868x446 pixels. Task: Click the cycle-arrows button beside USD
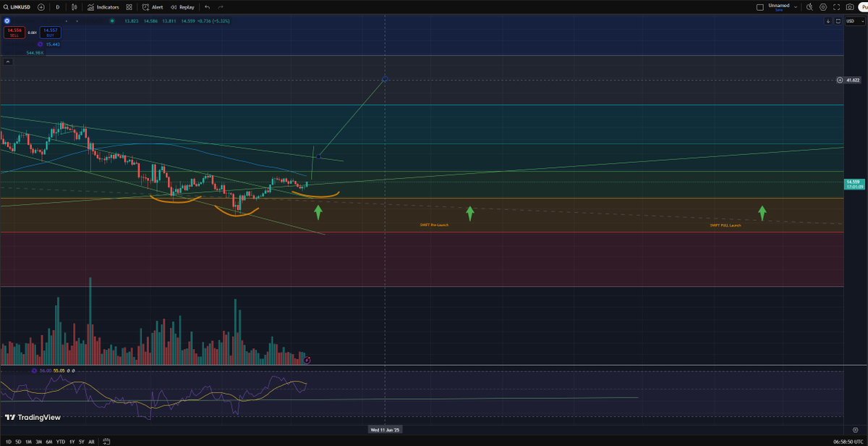tap(838, 21)
